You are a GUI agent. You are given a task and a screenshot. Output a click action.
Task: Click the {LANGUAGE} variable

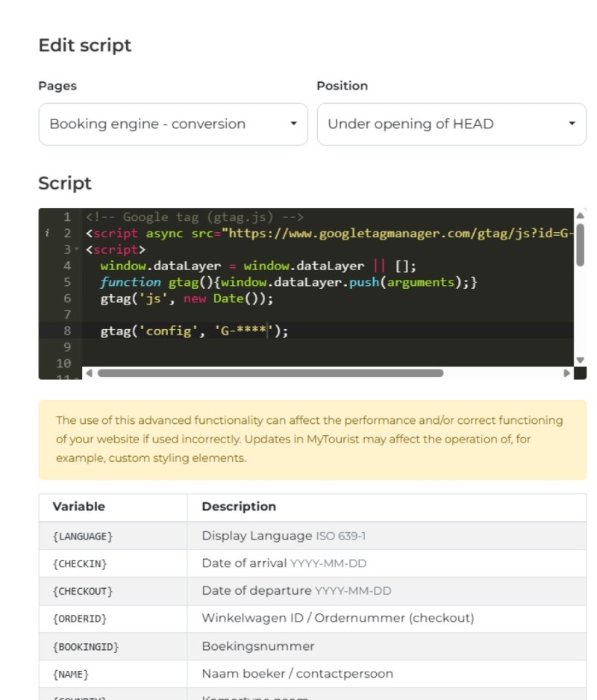tap(83, 537)
